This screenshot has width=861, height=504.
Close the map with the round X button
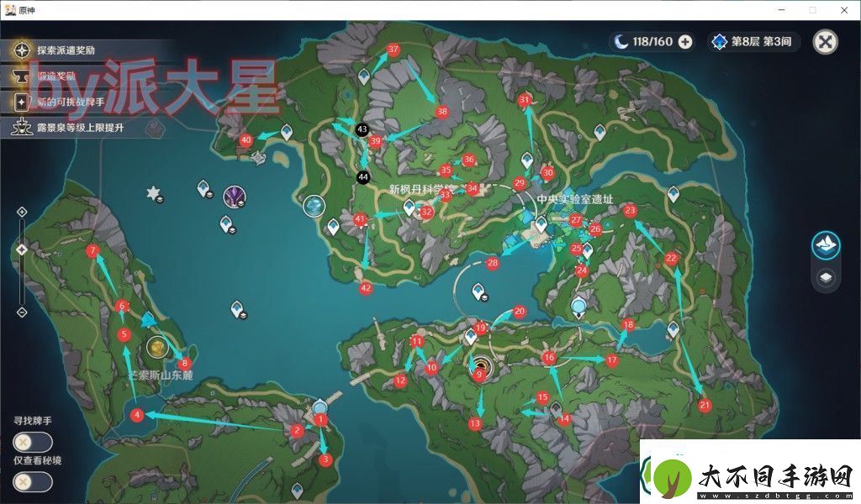tap(826, 42)
